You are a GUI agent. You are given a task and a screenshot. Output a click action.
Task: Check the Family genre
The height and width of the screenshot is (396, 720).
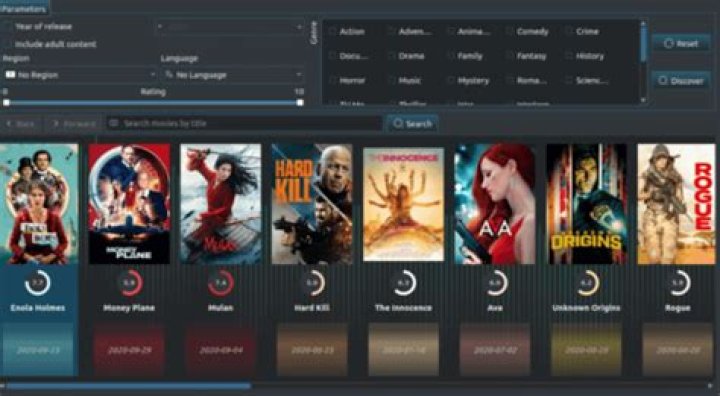[451, 56]
